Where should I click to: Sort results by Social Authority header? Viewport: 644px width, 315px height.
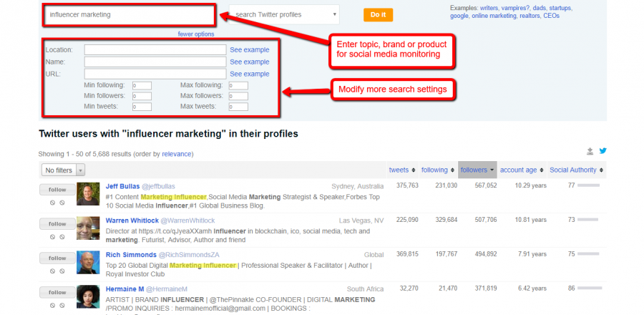573,170
